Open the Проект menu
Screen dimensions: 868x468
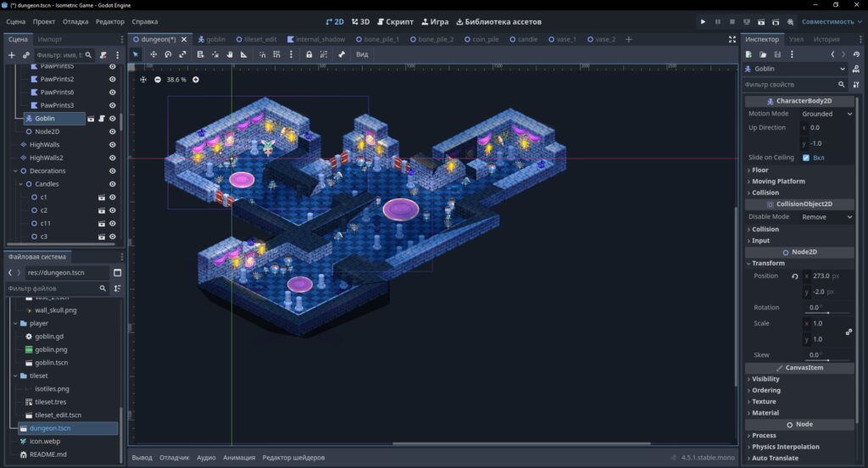coord(44,21)
